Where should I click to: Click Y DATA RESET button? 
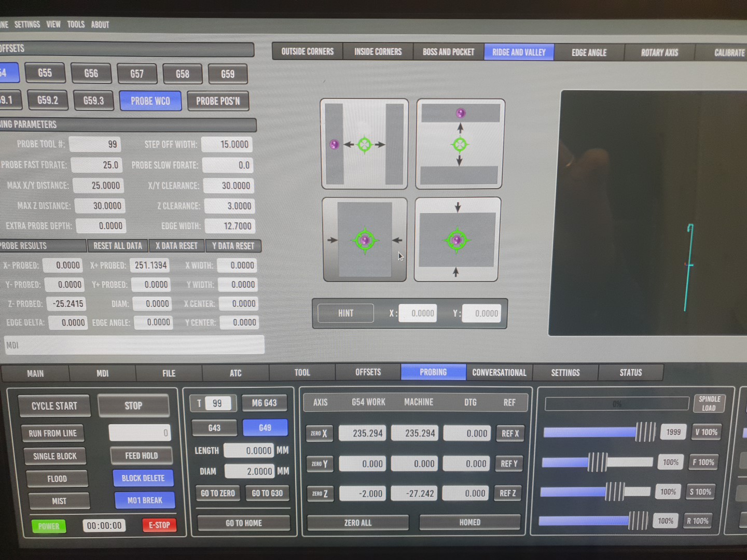tap(233, 246)
